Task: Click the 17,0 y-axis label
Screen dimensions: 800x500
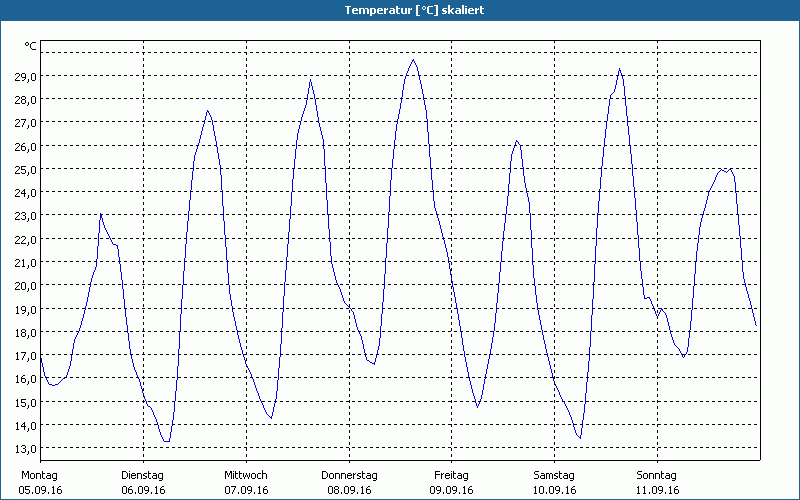Action: click(25, 355)
